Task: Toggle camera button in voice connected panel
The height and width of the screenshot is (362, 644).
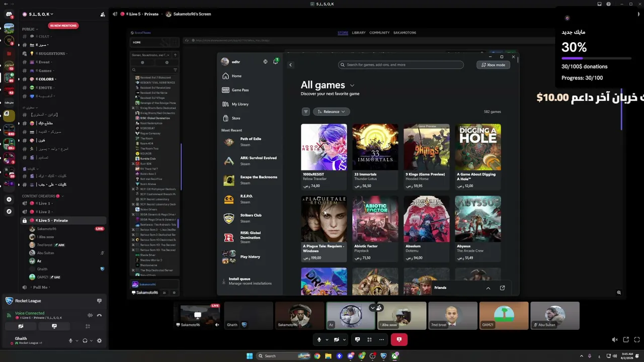Action: coord(21,326)
